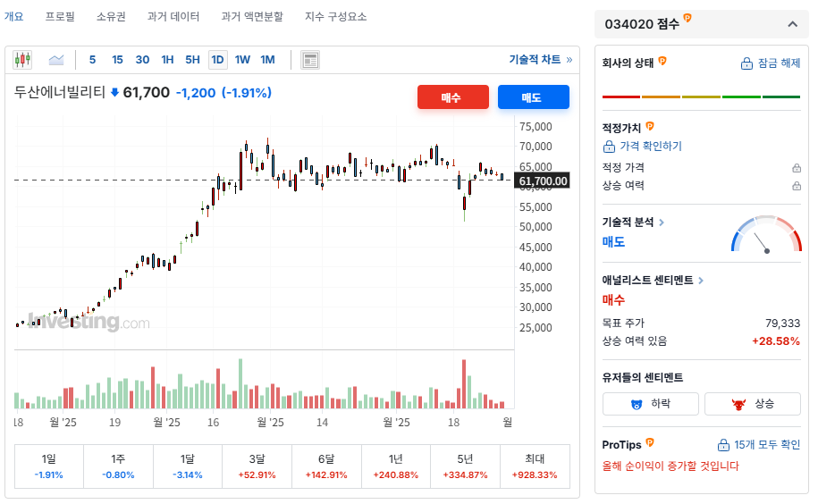Open the 개요 tab
This screenshot has height=504, width=818.
13,17
